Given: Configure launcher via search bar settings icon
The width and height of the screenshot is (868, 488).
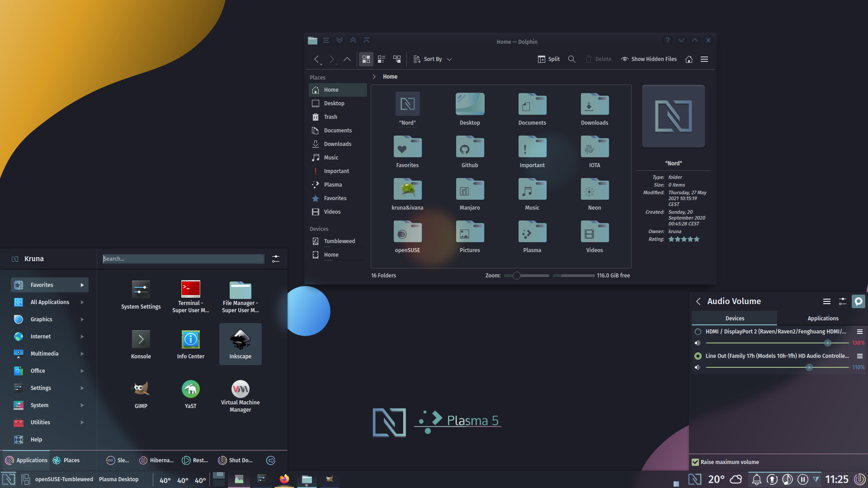Looking at the screenshot, I should 276,258.
